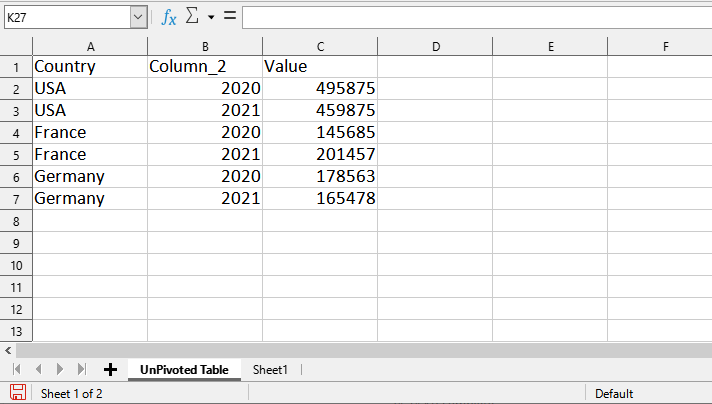
Task: Select column F header
Action: 660,47
